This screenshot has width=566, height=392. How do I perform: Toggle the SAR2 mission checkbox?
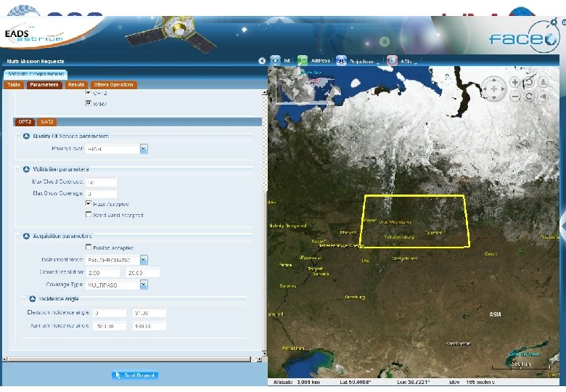pos(88,103)
